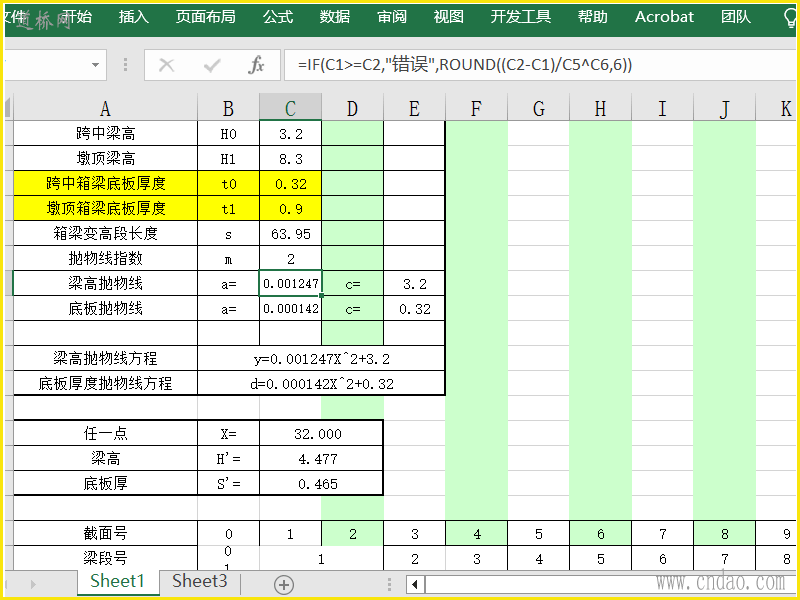Open the 开始 ribbon tab
The width and height of the screenshot is (800, 600).
click(x=77, y=17)
